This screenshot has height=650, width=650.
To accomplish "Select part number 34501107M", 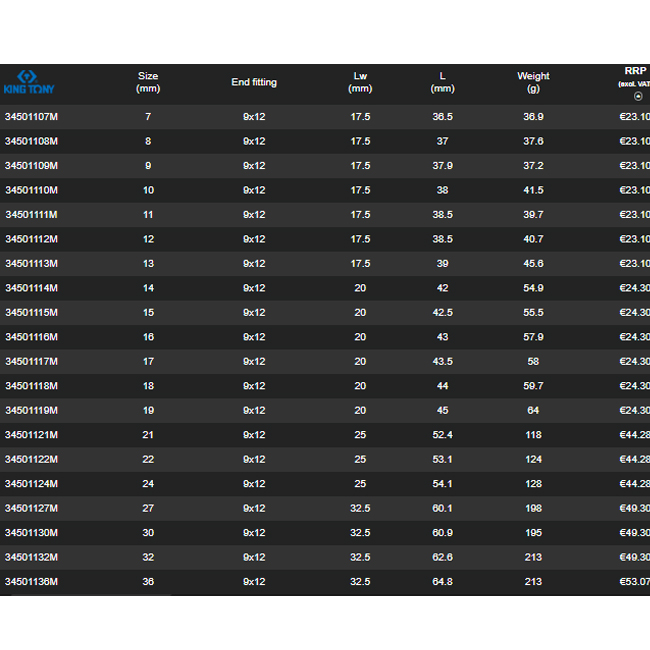I will [x=32, y=117].
